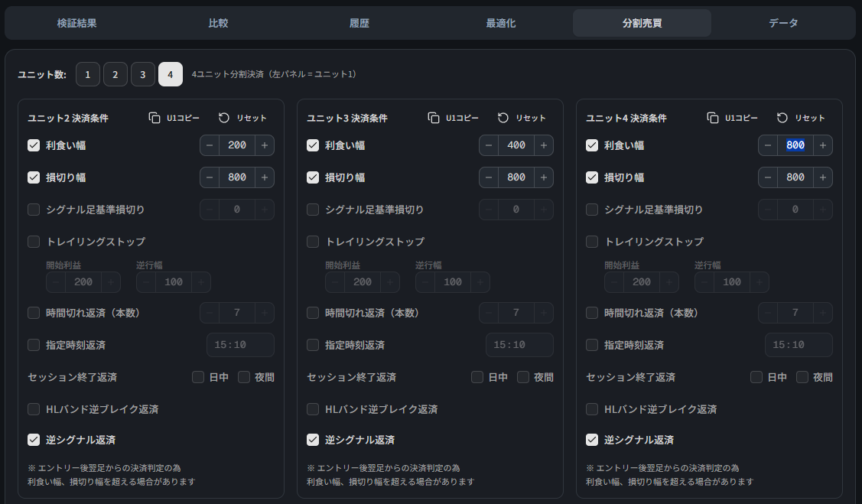This screenshot has width=862, height=504.
Task: Decrease ユニット4 利食い幅 with minus button
Action: 768,145
